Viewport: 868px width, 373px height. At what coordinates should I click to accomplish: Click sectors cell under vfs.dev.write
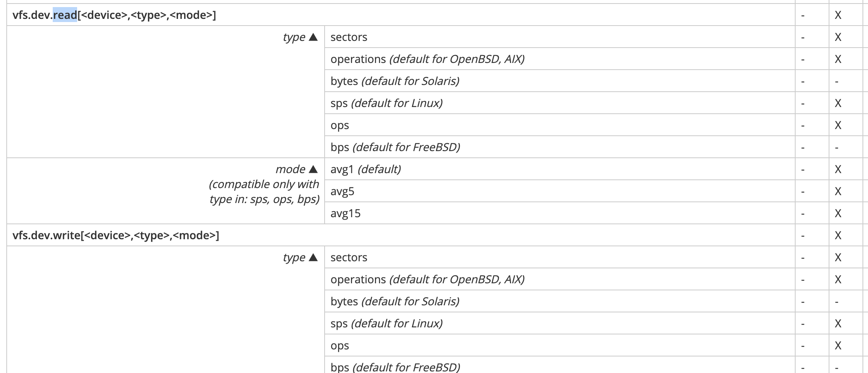[x=560, y=257]
